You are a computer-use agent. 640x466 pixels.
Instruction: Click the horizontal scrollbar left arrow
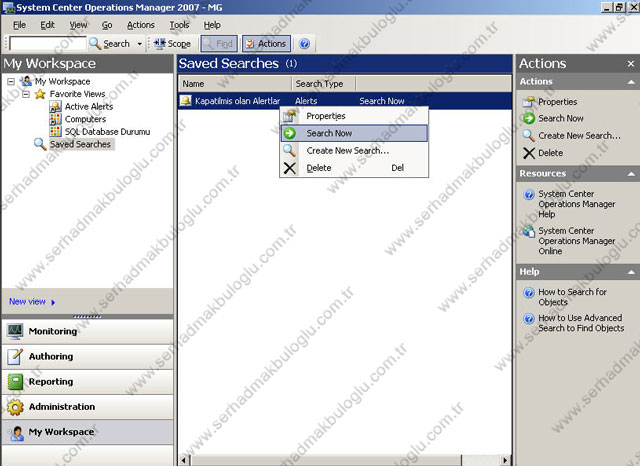pyautogui.click(x=184, y=460)
